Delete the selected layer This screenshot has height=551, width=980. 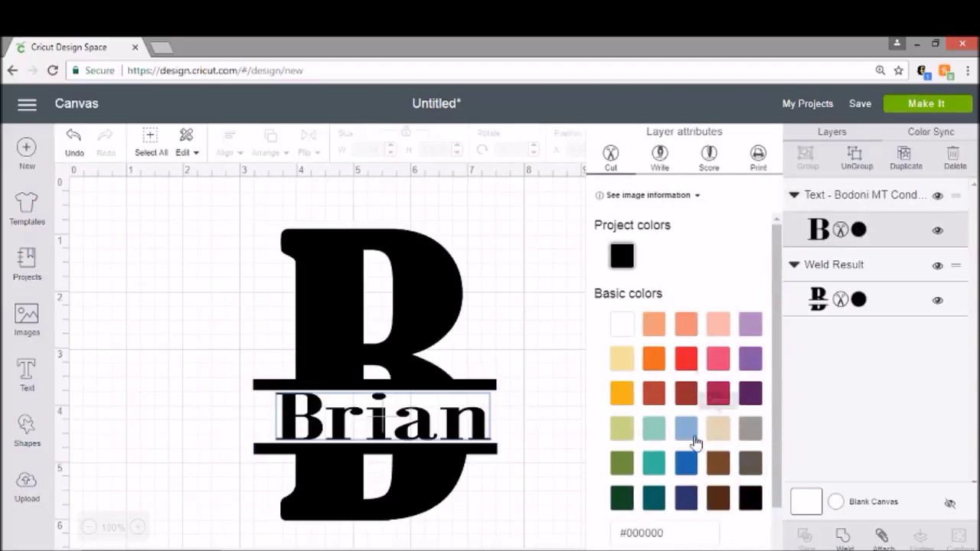[x=954, y=158]
